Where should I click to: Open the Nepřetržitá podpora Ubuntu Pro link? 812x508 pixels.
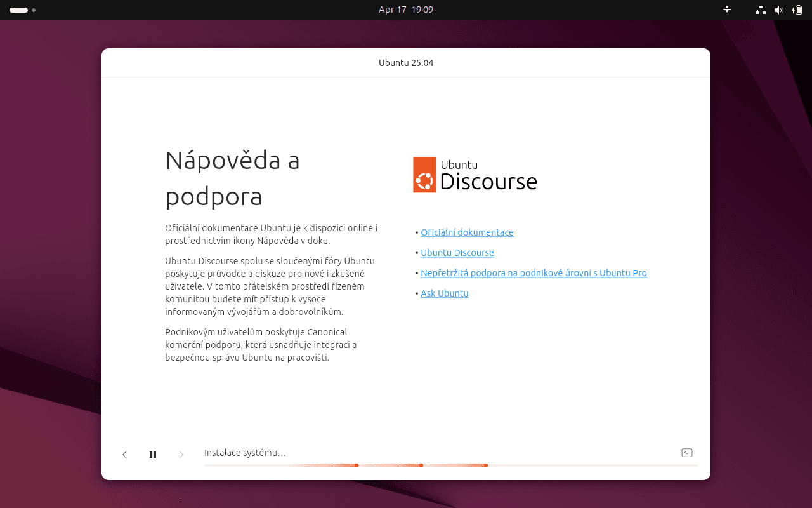pyautogui.click(x=534, y=273)
